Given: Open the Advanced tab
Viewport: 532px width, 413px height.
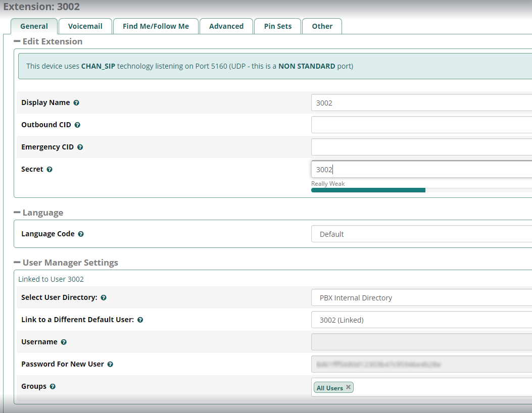Looking at the screenshot, I should 226,26.
